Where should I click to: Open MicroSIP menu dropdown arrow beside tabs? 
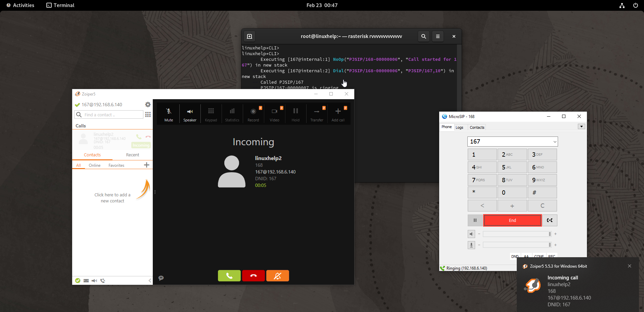click(x=582, y=126)
